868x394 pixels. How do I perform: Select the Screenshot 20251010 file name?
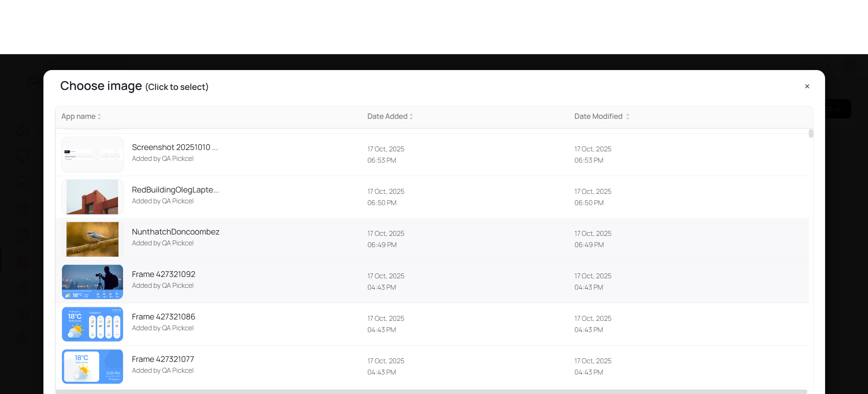point(175,147)
